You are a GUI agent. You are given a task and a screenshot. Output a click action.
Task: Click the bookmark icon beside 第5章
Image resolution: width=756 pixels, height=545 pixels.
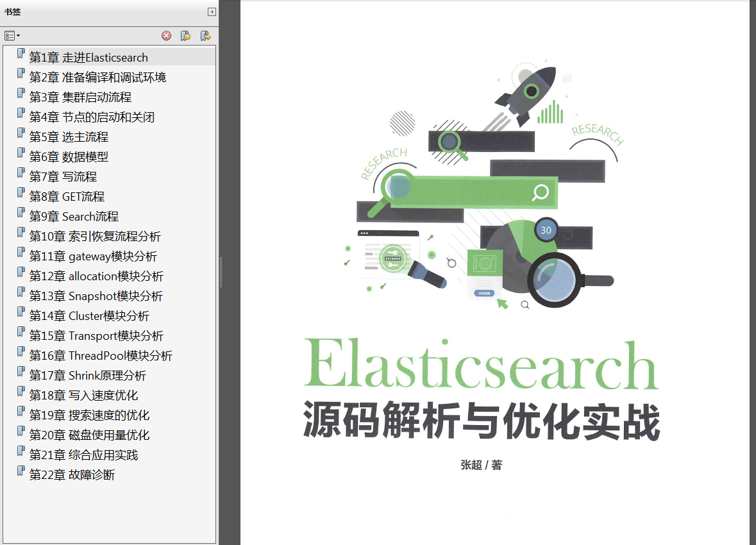click(21, 133)
